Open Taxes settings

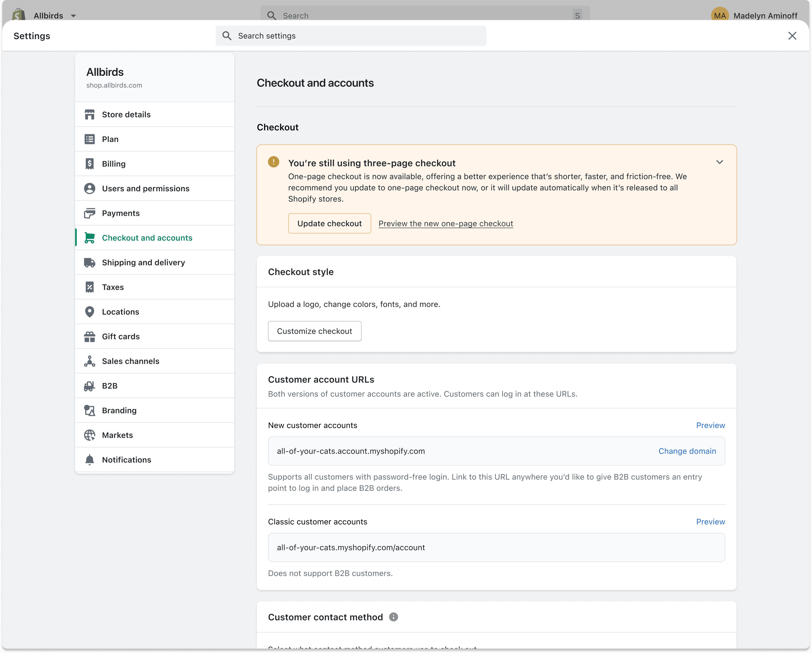point(155,287)
